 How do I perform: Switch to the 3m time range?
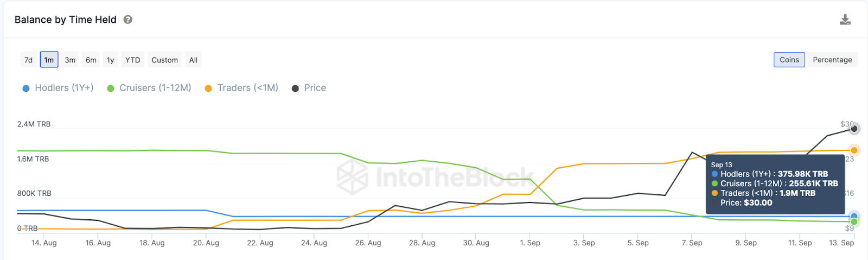point(70,60)
